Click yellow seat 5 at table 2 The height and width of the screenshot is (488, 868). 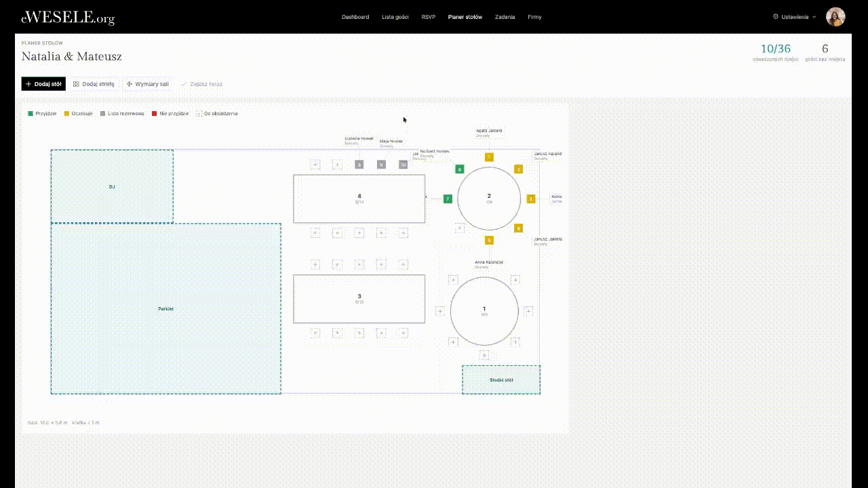pyautogui.click(x=489, y=240)
